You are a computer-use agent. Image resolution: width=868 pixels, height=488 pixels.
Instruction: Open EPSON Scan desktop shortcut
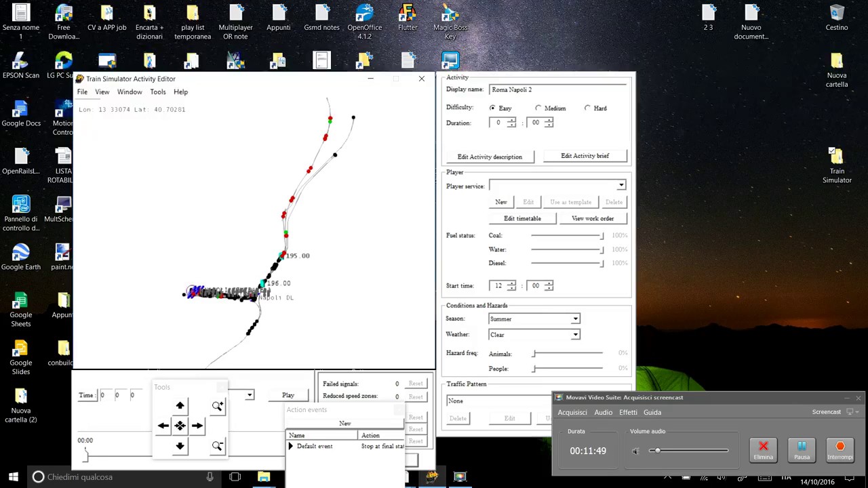[x=21, y=66]
